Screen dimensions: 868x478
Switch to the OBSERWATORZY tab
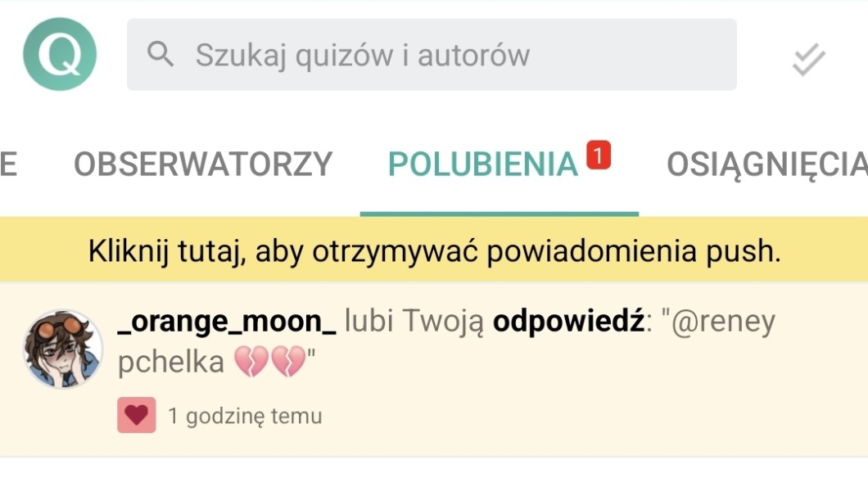tap(203, 165)
